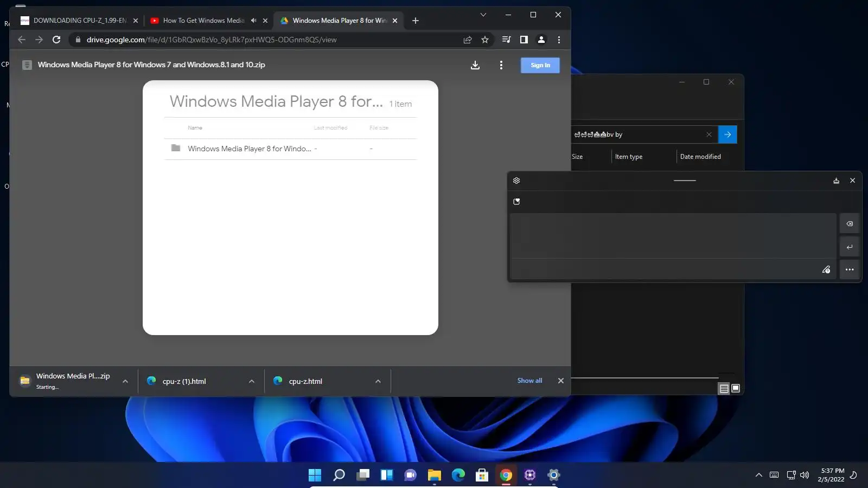Image resolution: width=868 pixels, height=488 pixels.
Task: Run search with blue arrow button
Action: click(x=727, y=134)
